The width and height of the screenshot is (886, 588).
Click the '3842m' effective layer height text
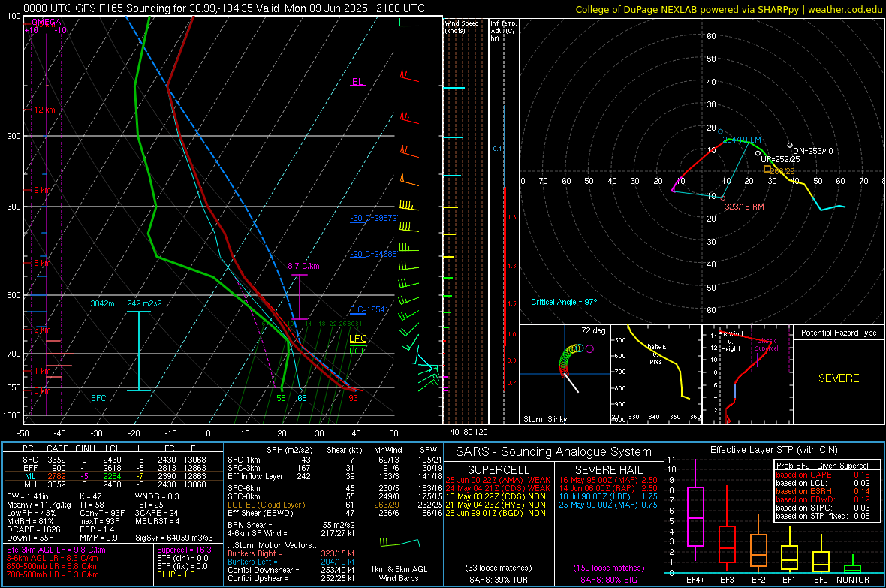tap(102, 303)
